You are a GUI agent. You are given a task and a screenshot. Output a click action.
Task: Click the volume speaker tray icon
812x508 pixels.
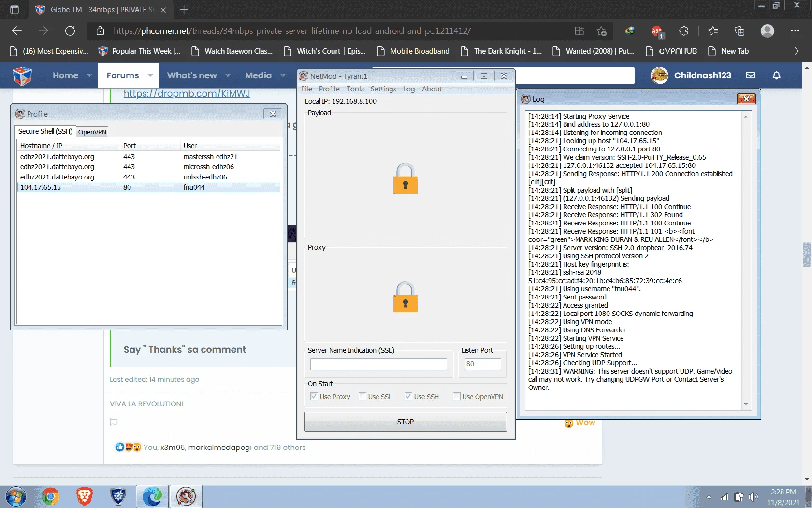753,497
